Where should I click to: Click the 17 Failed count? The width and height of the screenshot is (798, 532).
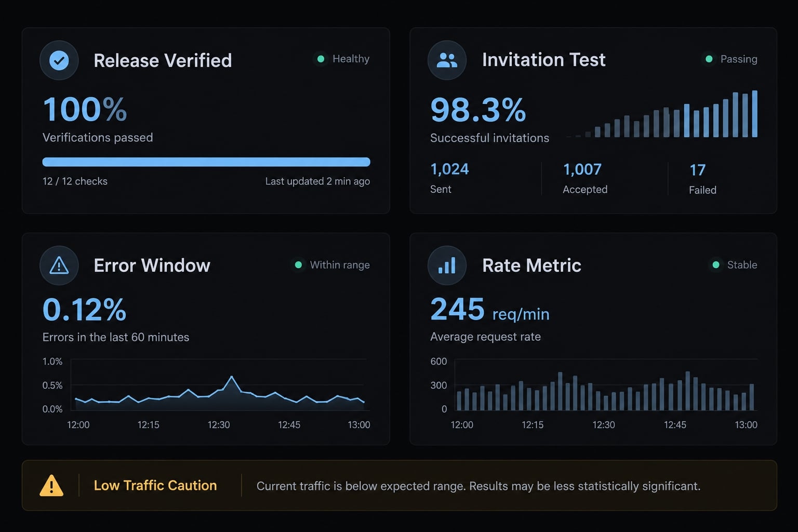click(697, 170)
